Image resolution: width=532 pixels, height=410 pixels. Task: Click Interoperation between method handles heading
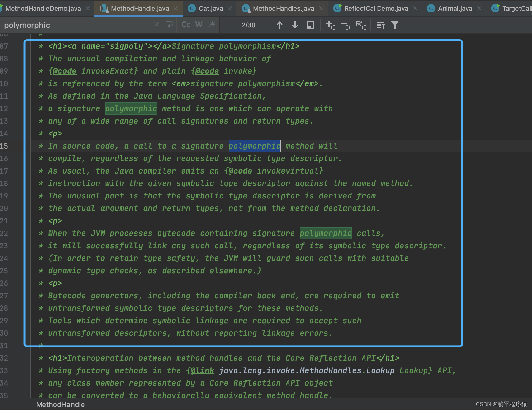pyautogui.click(x=221, y=358)
